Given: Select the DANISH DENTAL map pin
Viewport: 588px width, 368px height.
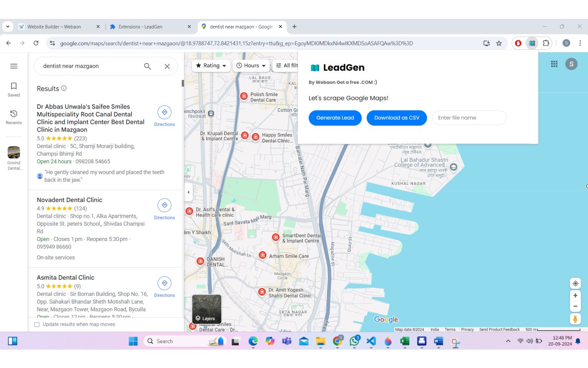Looking at the screenshot, I should coord(200,261).
